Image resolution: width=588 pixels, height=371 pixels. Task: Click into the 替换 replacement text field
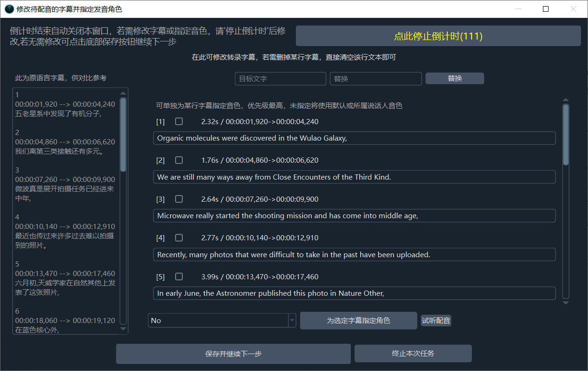pyautogui.click(x=375, y=79)
